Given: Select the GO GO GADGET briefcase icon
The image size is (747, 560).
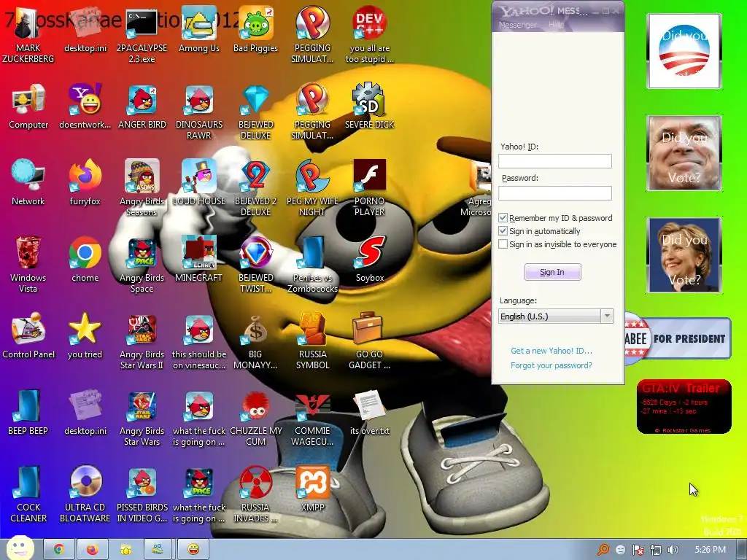Looking at the screenshot, I should 369,341.
